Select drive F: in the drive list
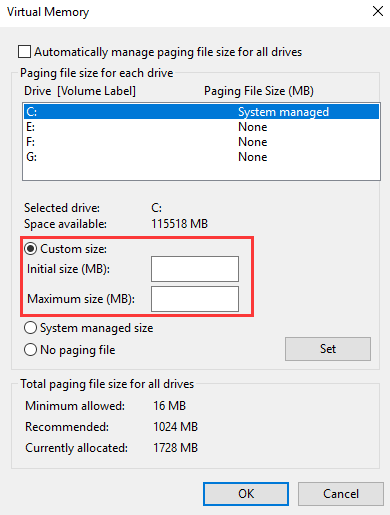This screenshot has height=515, width=390. tap(201, 142)
